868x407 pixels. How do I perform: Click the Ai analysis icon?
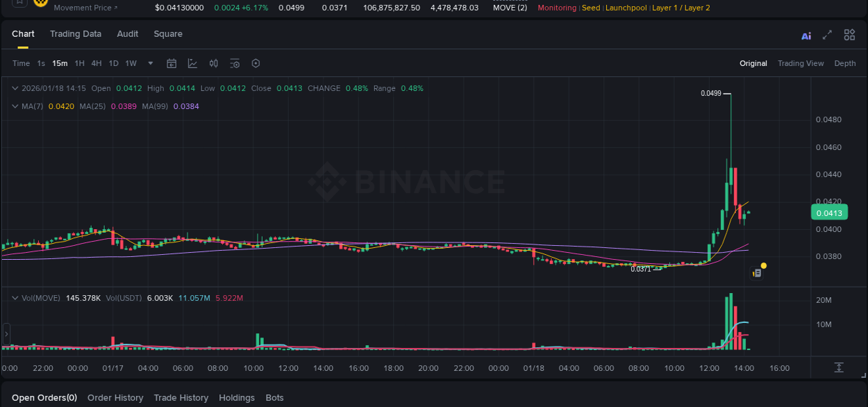pos(806,35)
